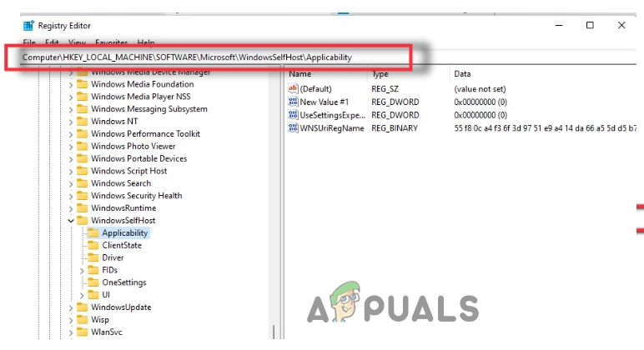Expand the WindowsRuntime key
This screenshot has width=644, height=350.
71,208
